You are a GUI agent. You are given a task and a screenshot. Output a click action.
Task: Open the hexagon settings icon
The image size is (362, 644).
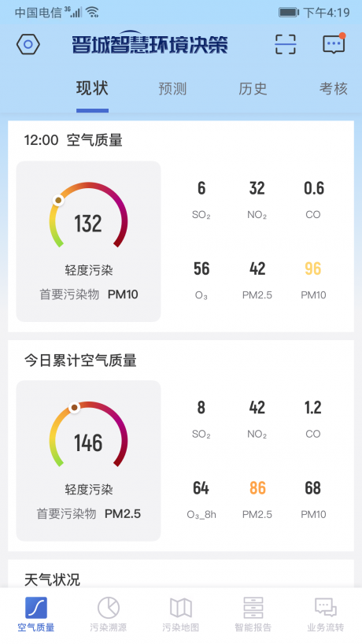point(28,44)
